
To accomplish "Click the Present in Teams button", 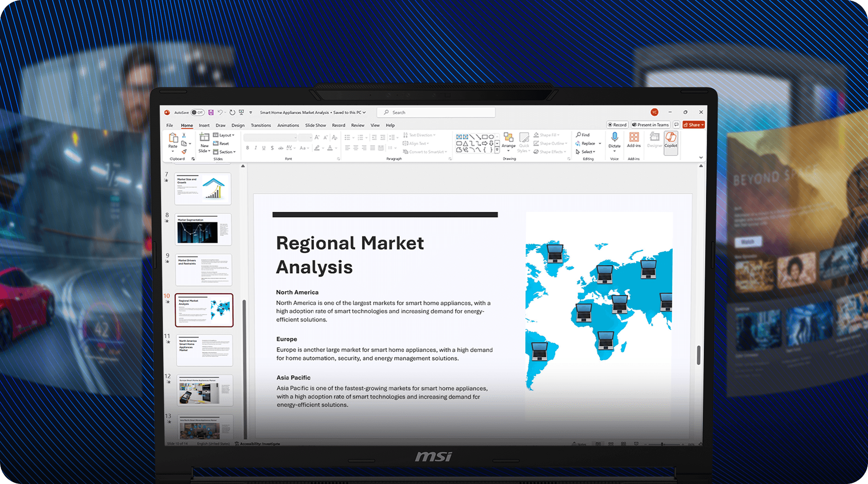I will [650, 125].
